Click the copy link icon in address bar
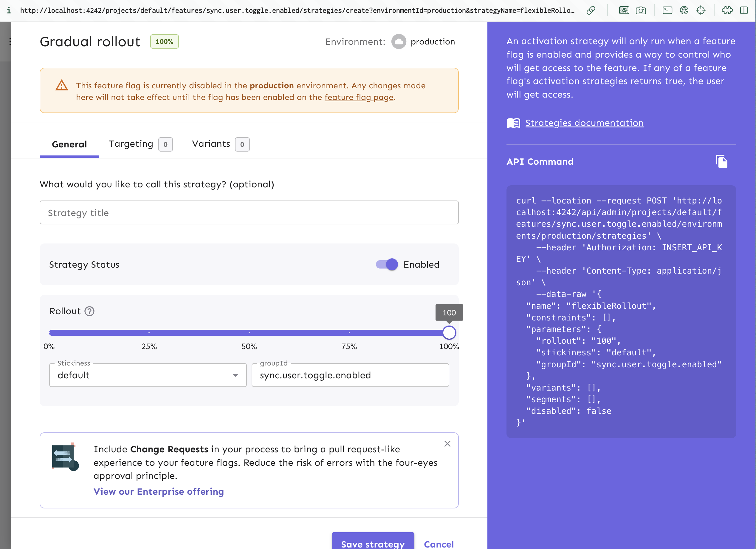The height and width of the screenshot is (549, 756). pyautogui.click(x=591, y=10)
